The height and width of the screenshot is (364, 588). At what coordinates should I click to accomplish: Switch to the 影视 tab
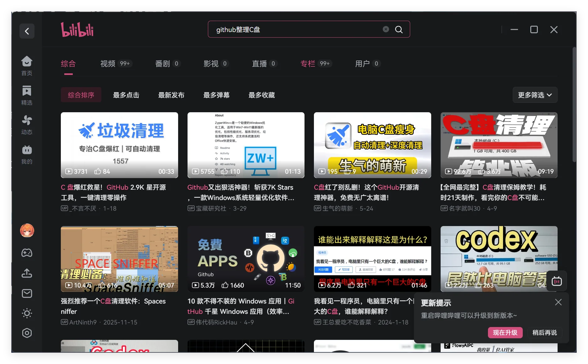click(216, 64)
